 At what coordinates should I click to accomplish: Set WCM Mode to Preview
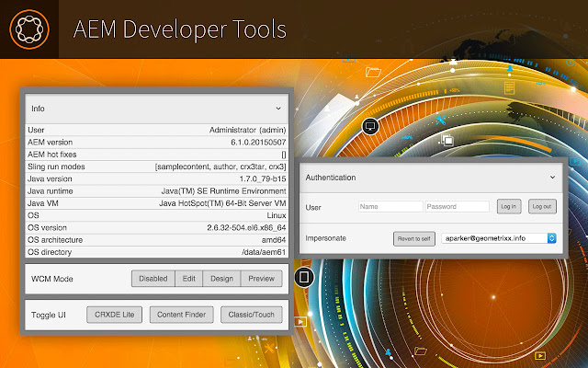(x=261, y=279)
